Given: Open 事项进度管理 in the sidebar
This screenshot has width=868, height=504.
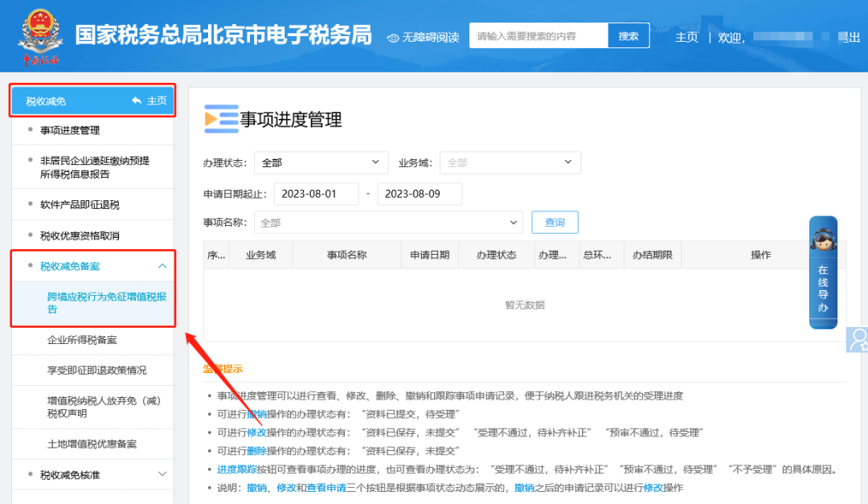Looking at the screenshot, I should (70, 130).
